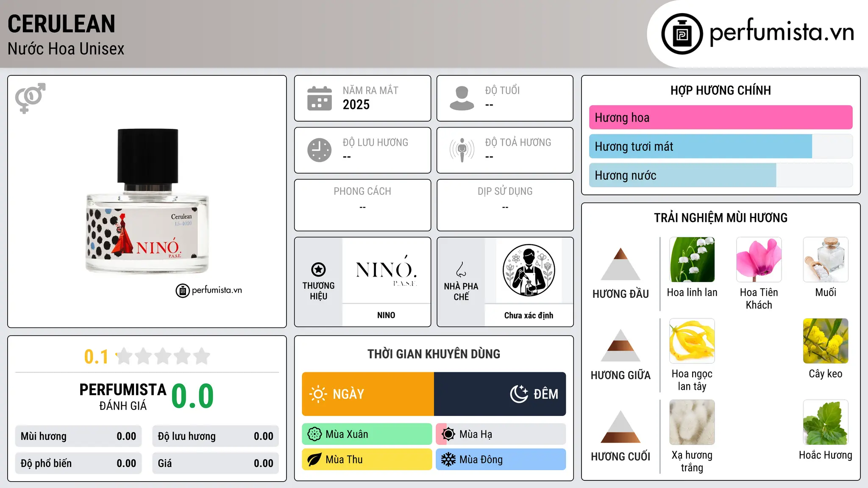Click the HƯƠNG GIỮA label
Image resolution: width=868 pixels, height=488 pixels.
[620, 375]
